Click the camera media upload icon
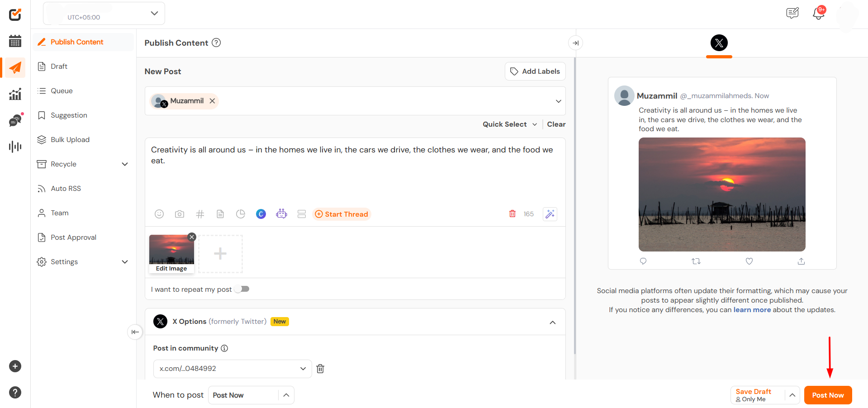This screenshot has height=408, width=868. click(x=180, y=214)
